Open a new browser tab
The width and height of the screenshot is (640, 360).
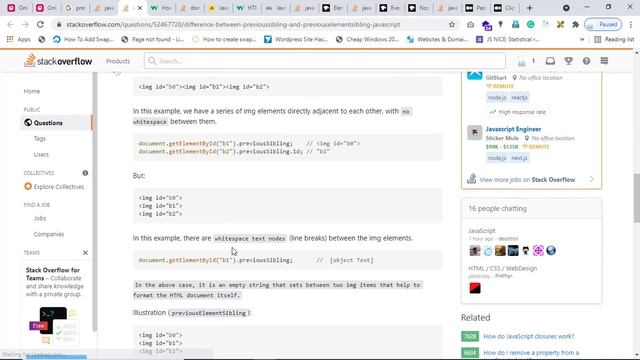coord(529,8)
